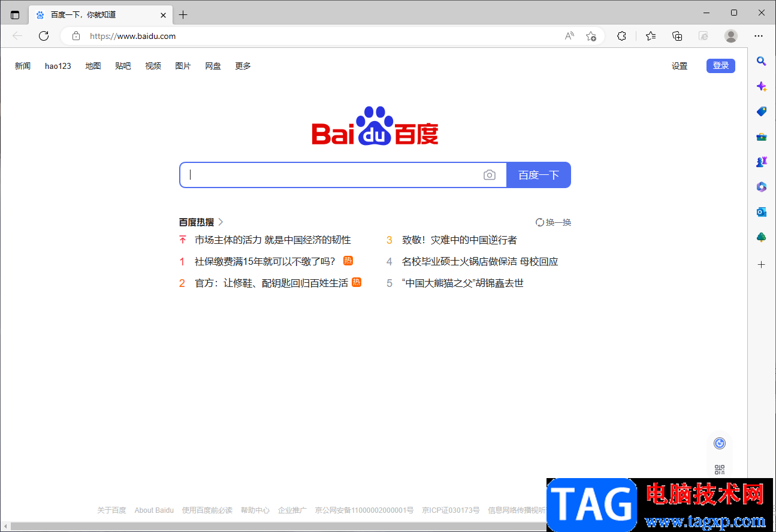Open 帮助中心 footer link

tap(255, 510)
